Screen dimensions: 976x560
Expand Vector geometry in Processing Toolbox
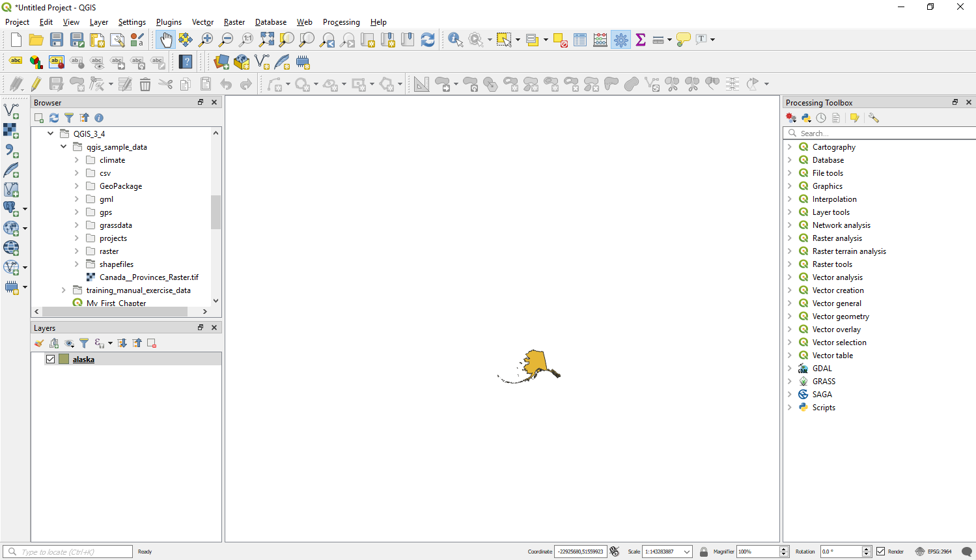pyautogui.click(x=790, y=316)
